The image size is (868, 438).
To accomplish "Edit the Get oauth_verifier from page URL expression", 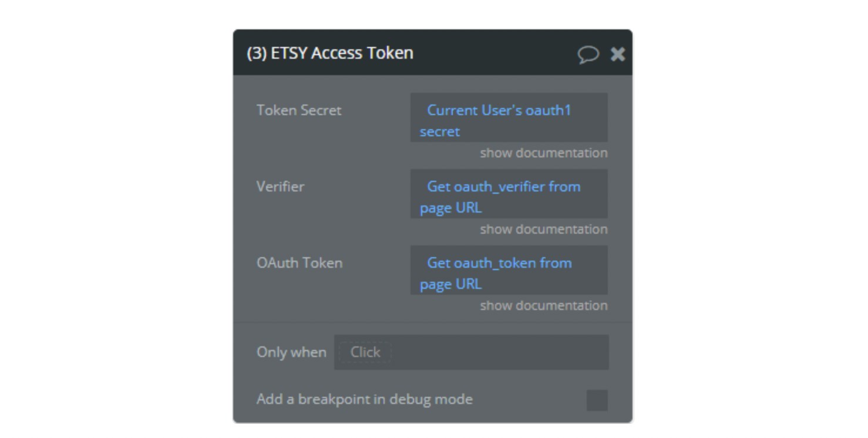I will [x=509, y=194].
